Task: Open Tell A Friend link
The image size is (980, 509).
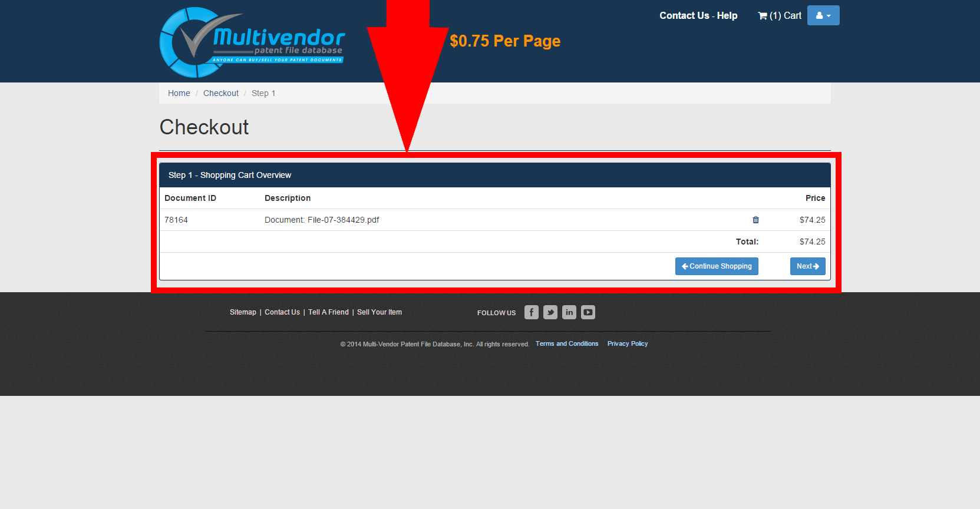Action: pos(328,312)
